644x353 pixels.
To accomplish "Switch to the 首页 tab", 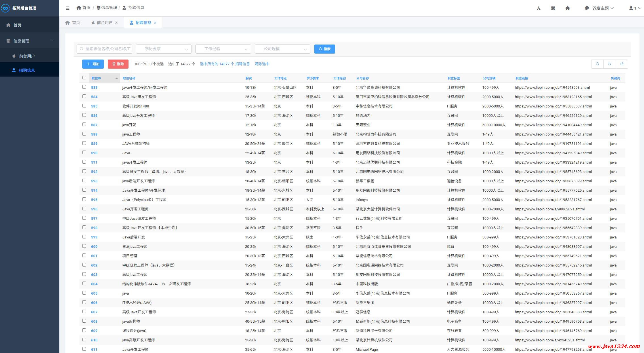I will [x=73, y=23].
